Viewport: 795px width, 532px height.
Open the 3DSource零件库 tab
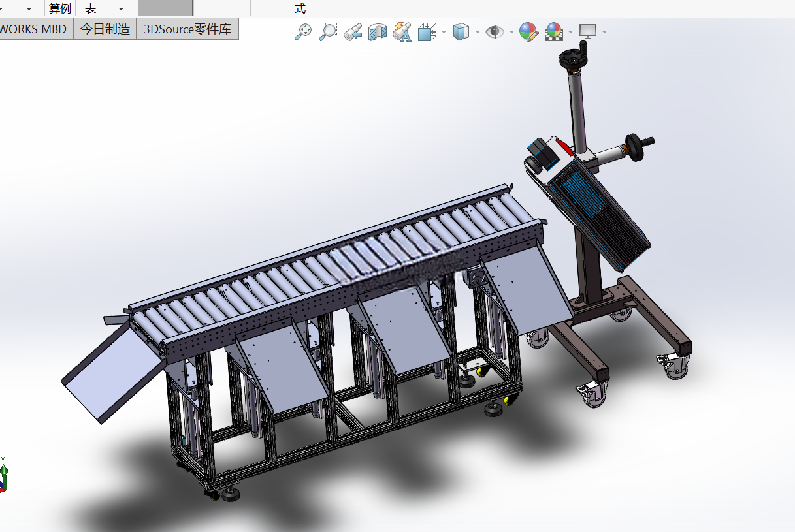(x=187, y=29)
